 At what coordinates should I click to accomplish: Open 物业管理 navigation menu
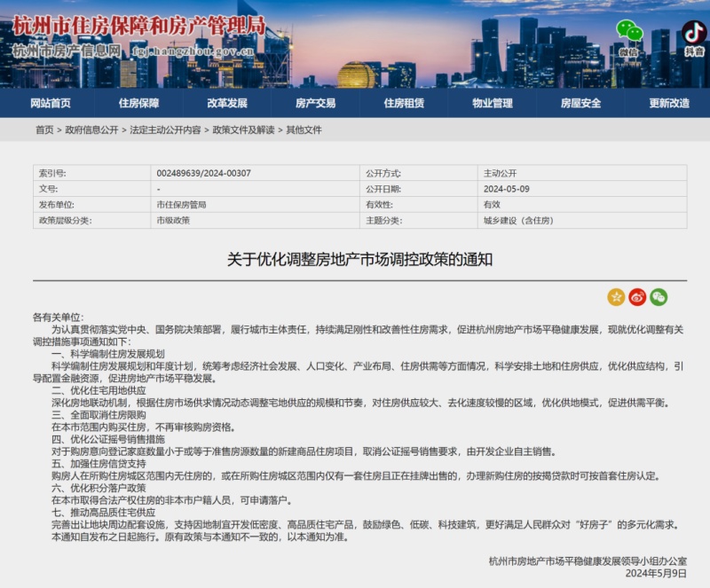coord(493,103)
